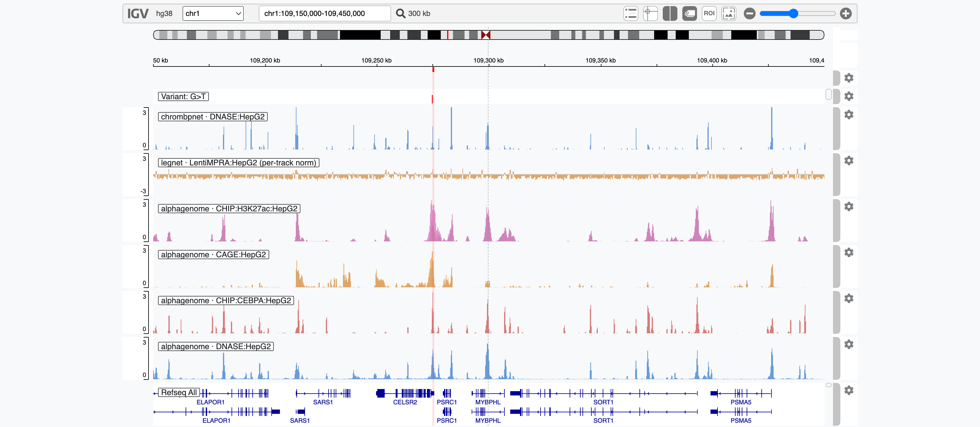980x427 pixels.
Task: Toggle center guide crosshair icon
Action: click(650, 13)
